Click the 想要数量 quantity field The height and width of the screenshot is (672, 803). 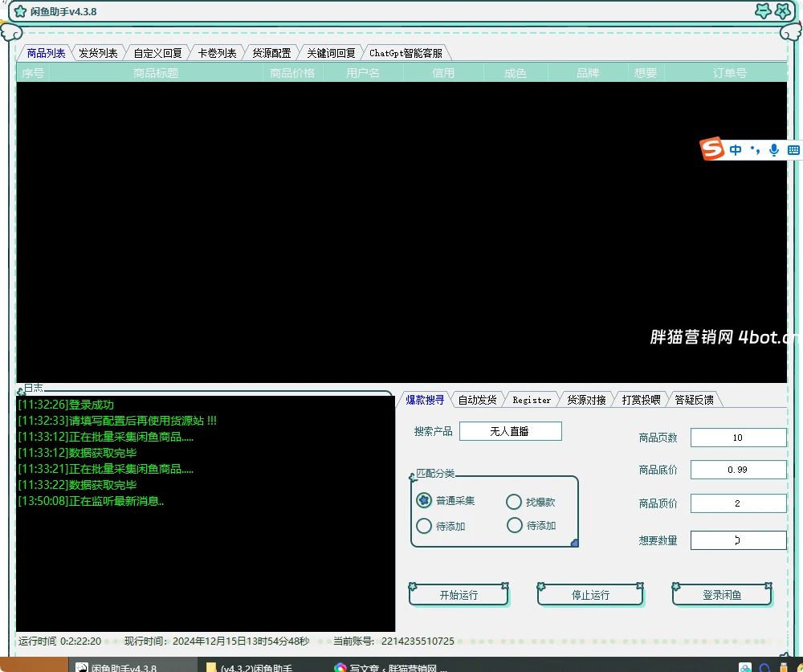point(738,540)
